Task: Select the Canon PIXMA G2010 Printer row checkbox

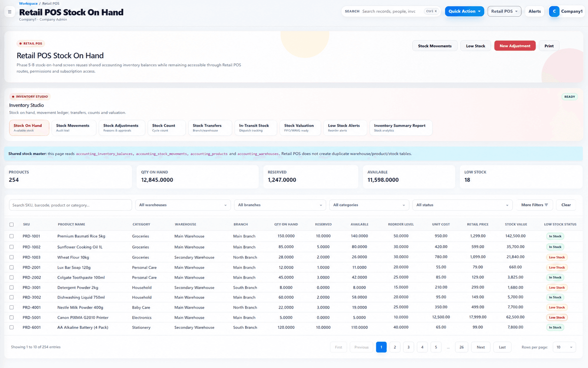Action: (11, 318)
